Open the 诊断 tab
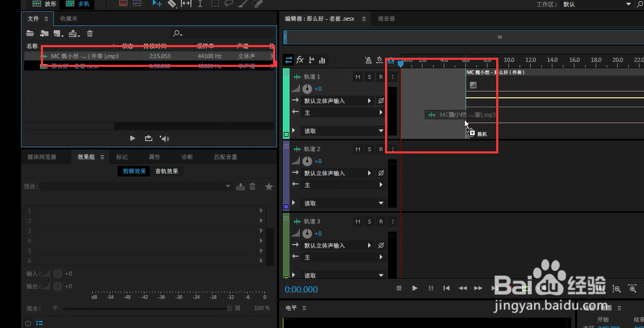Screen dimensions: 644x328 point(187,157)
